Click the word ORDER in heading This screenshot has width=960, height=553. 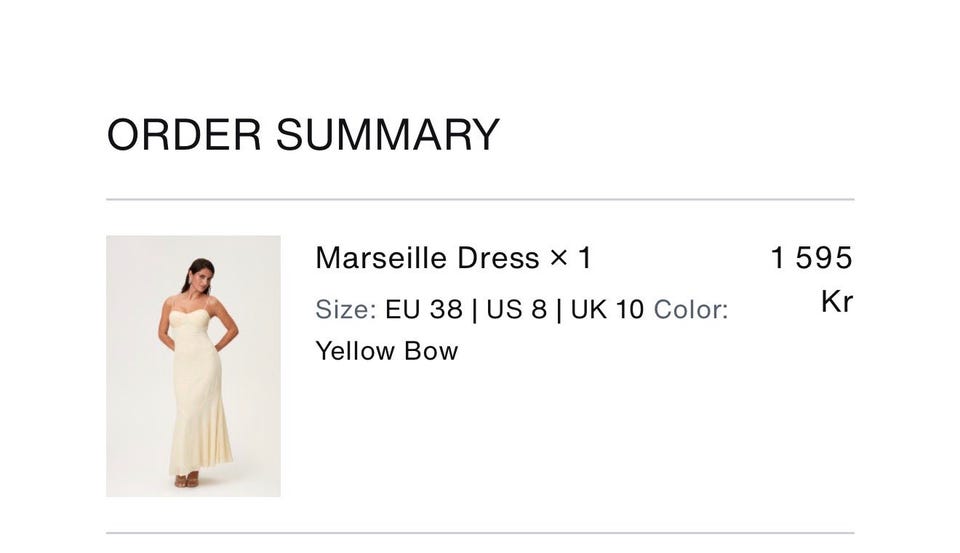tap(184, 135)
